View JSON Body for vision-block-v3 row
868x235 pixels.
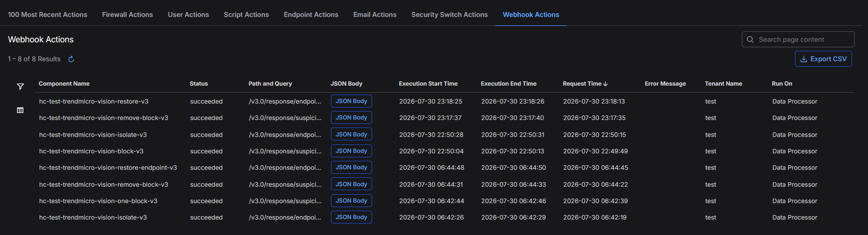[x=351, y=151]
